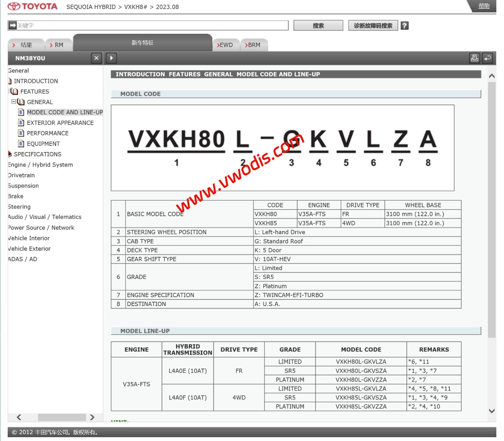Open the 帮助 help link

tap(484, 6)
